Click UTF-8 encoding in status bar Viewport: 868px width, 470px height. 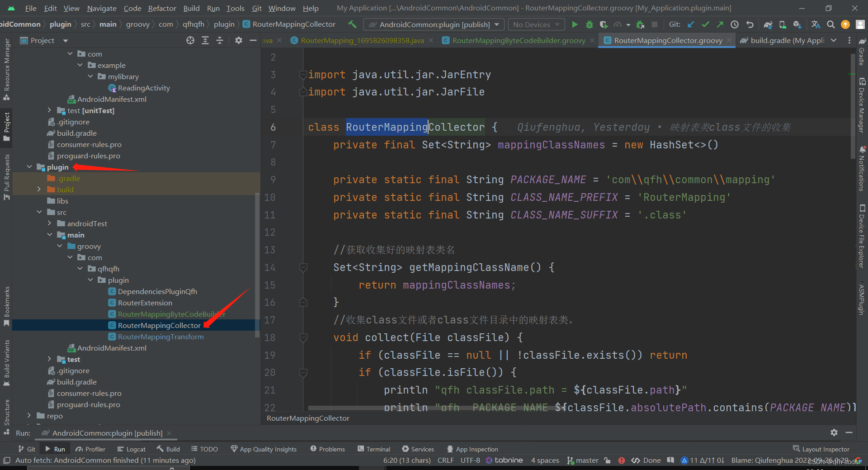coord(470,460)
